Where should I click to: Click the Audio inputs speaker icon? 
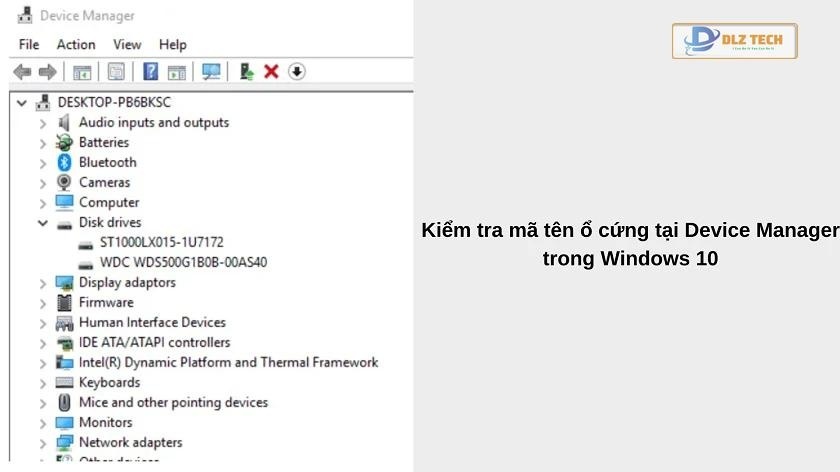(64, 123)
